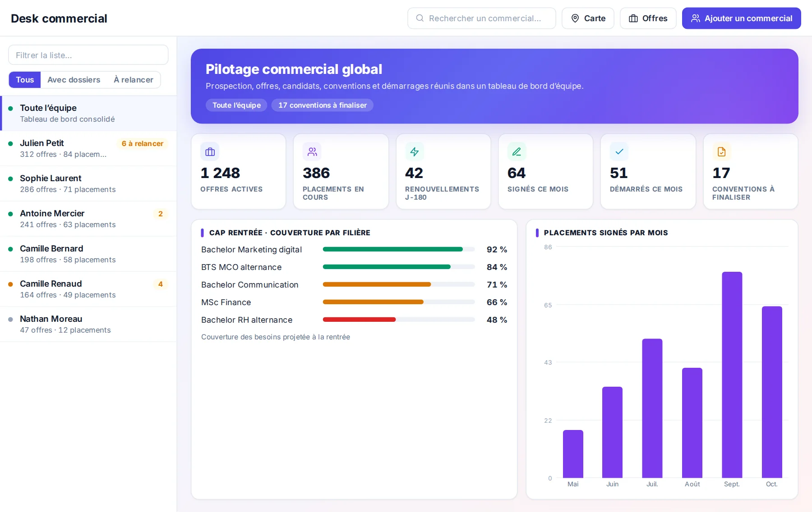Click the user icon in Ajouter un commercial
Screen dimensions: 812x512
tap(696, 18)
